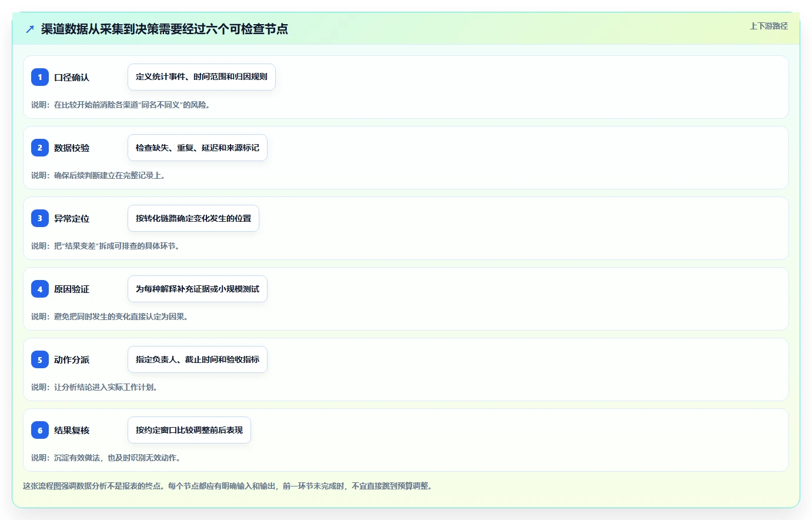The image size is (812, 520).
Task: Click the box 检查缺失、重复、延迟和来源标记
Action: (x=198, y=148)
